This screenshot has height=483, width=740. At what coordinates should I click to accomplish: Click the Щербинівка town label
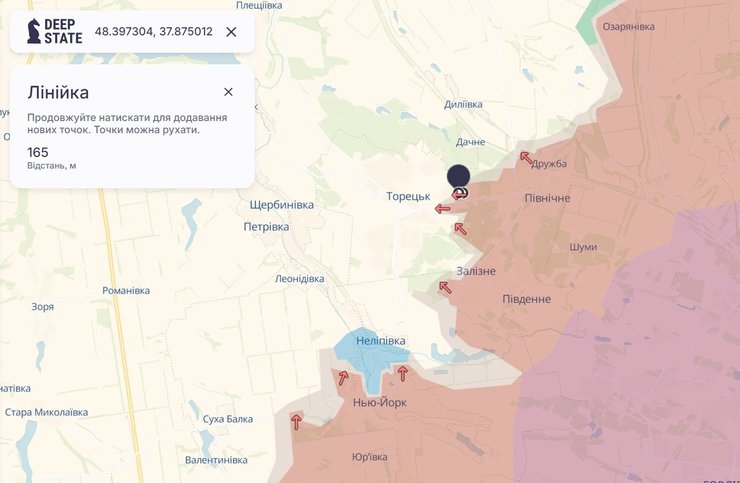point(281,204)
